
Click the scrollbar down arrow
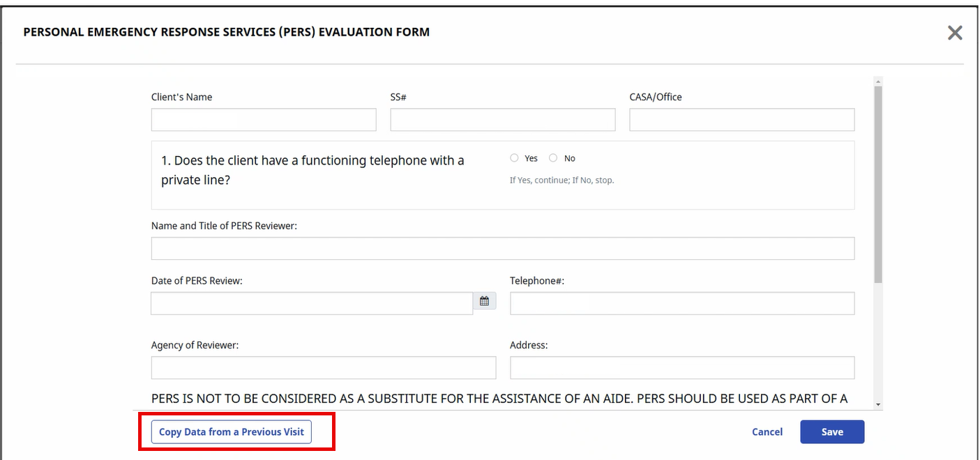click(877, 404)
